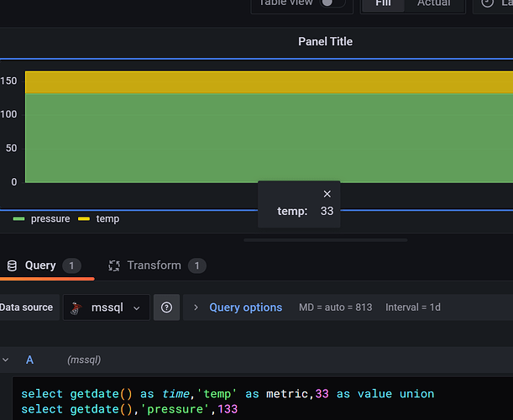Click the query name A
The image size is (513, 420).
click(x=29, y=360)
